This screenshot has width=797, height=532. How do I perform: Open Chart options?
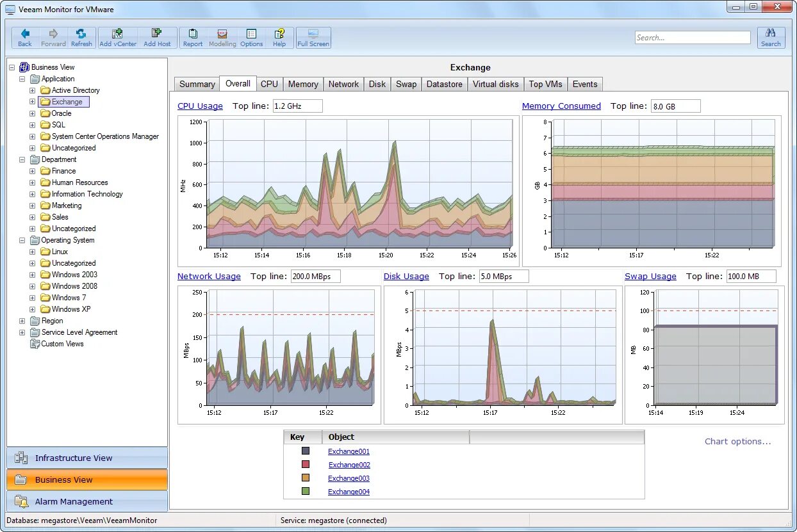click(737, 442)
